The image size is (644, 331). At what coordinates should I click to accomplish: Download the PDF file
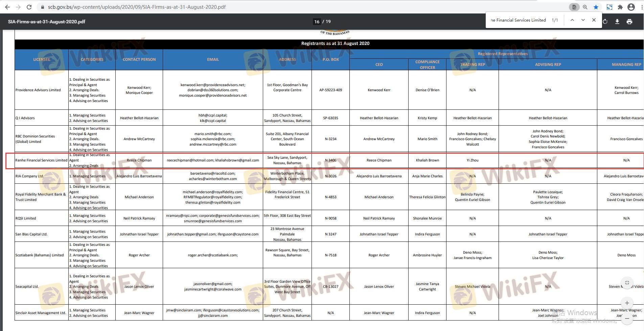[617, 22]
